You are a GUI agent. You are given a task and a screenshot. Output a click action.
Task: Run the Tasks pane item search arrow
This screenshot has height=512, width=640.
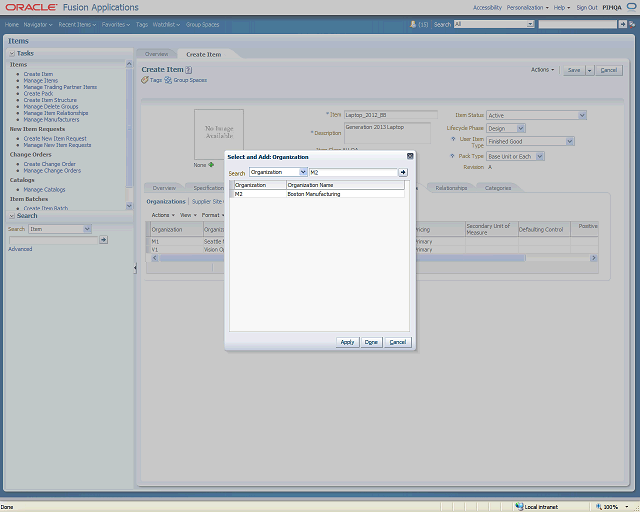(104, 240)
